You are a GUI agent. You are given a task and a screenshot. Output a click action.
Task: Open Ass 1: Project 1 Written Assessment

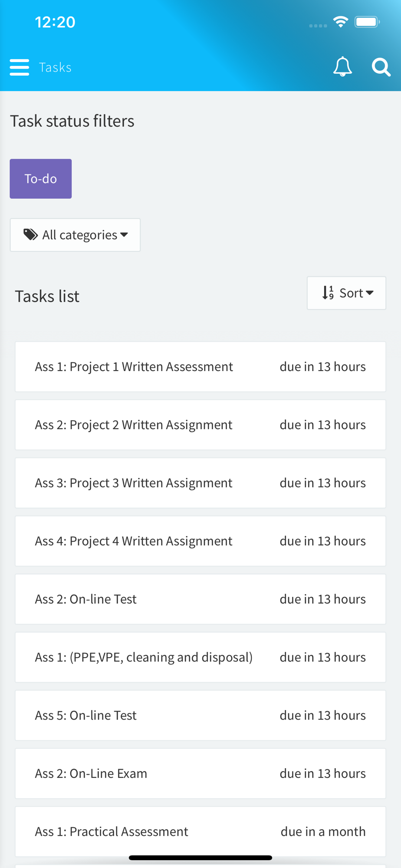[x=200, y=367]
